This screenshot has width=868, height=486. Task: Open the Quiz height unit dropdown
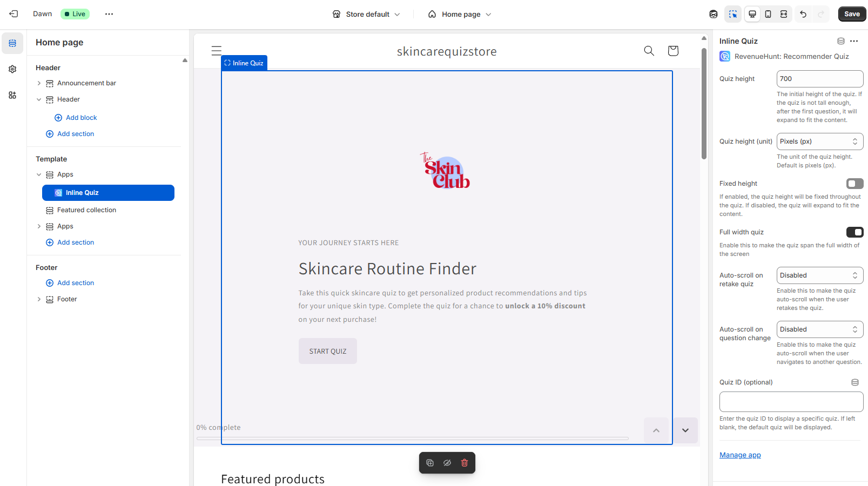click(819, 141)
